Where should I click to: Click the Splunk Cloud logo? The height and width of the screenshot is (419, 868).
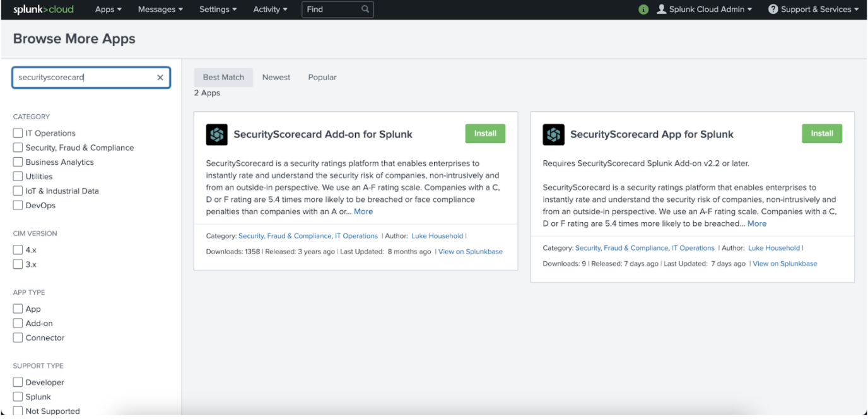pos(44,9)
